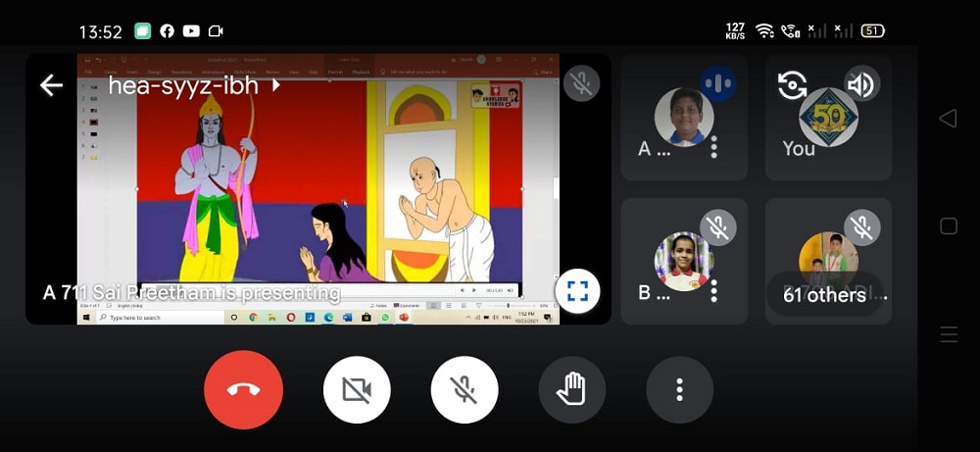Tap the back arrow to leave call view
Image resolution: width=980 pixels, height=452 pixels.
tap(51, 85)
